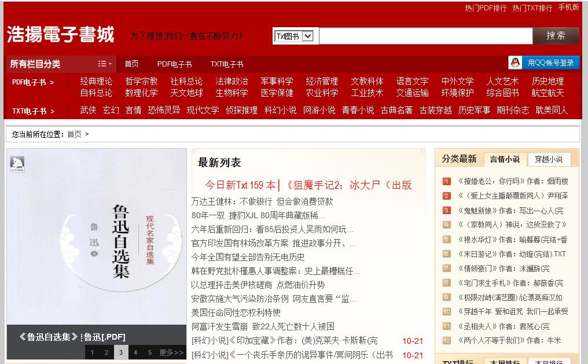Image resolution: width=588 pixels, height=364 pixels.
Task: Open the 阿富汗发生雪崩 article
Action: tap(263, 326)
